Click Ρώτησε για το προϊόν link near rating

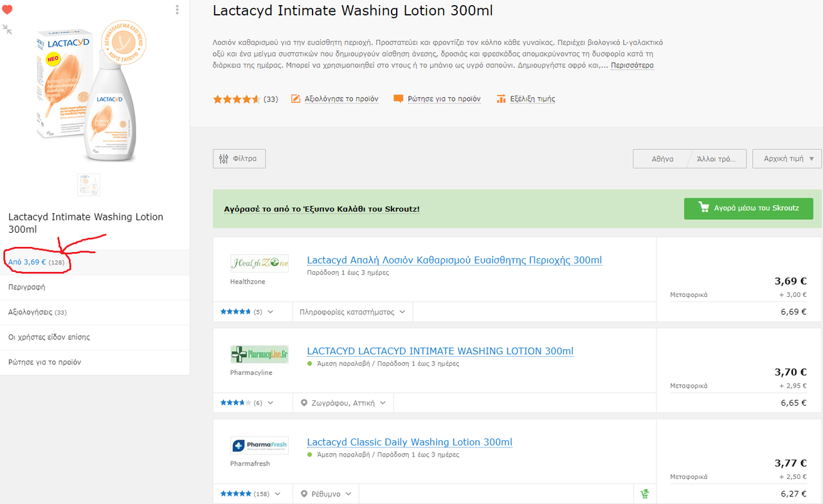444,99
